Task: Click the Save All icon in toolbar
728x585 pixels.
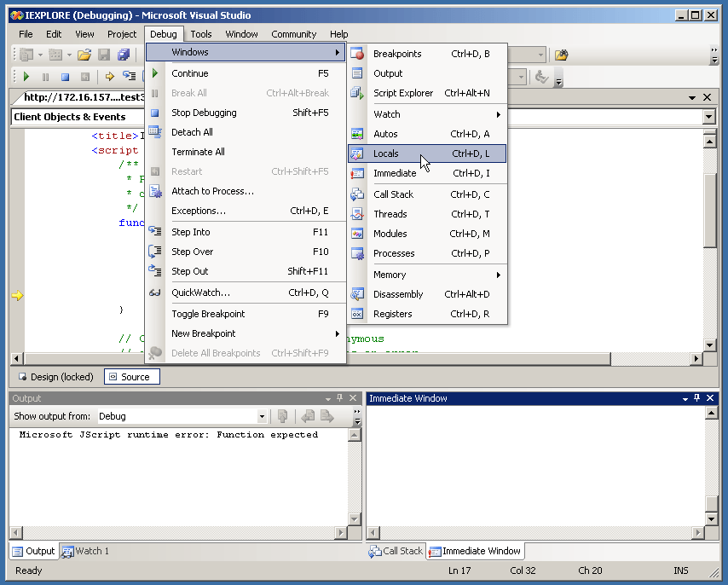Action: click(124, 55)
